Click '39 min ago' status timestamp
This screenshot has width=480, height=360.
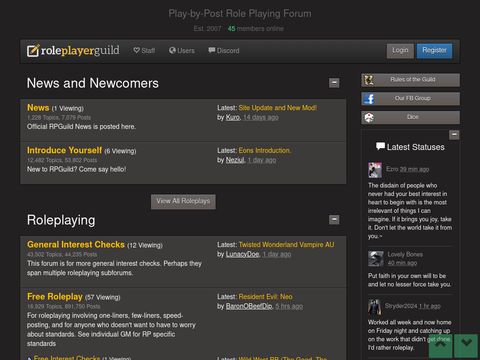point(414,169)
